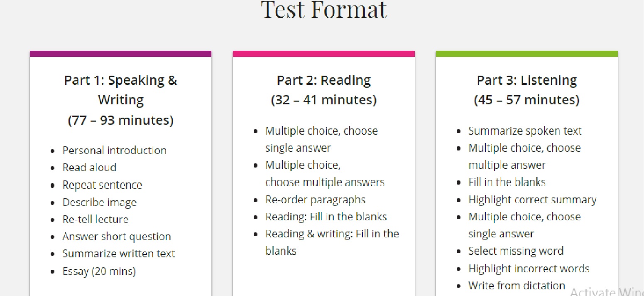The image size is (644, 296).
Task: Click Write from dictation item
Action: 517,286
